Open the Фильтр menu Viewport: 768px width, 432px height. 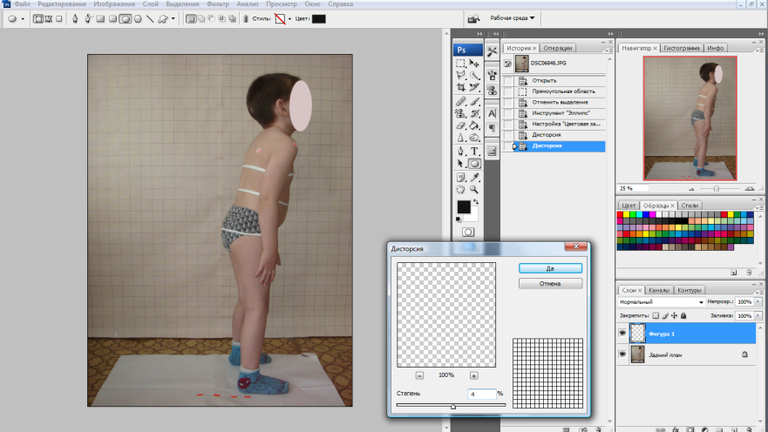point(217,4)
